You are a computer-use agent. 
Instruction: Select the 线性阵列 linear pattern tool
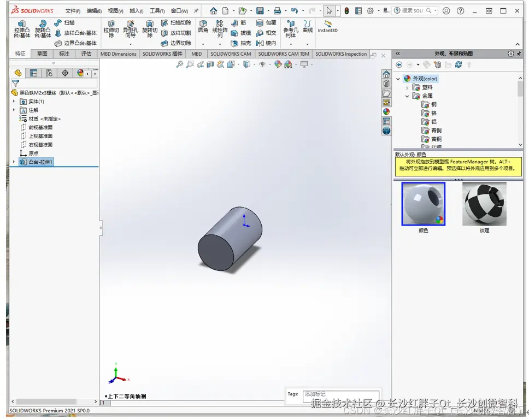click(220, 28)
